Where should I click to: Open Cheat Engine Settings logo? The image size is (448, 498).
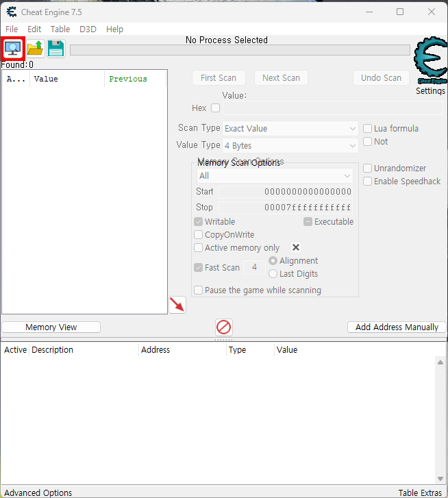pyautogui.click(x=431, y=61)
